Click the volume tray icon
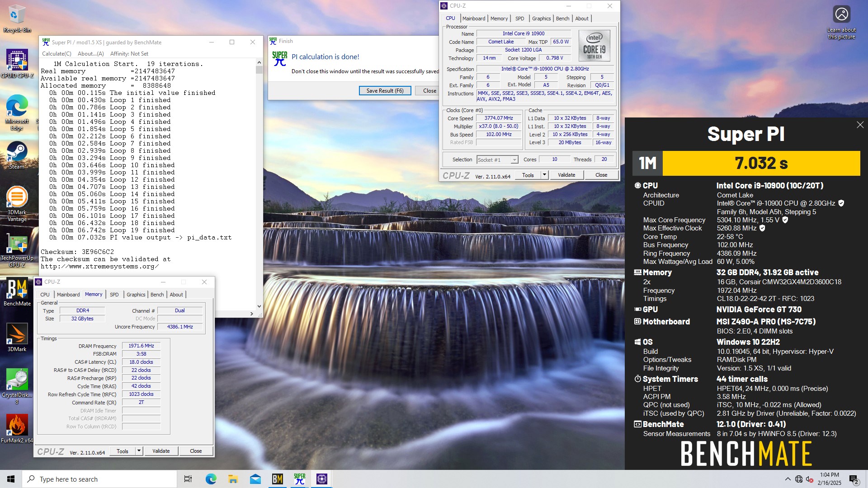Screen dimensions: 868x488 point(810,479)
